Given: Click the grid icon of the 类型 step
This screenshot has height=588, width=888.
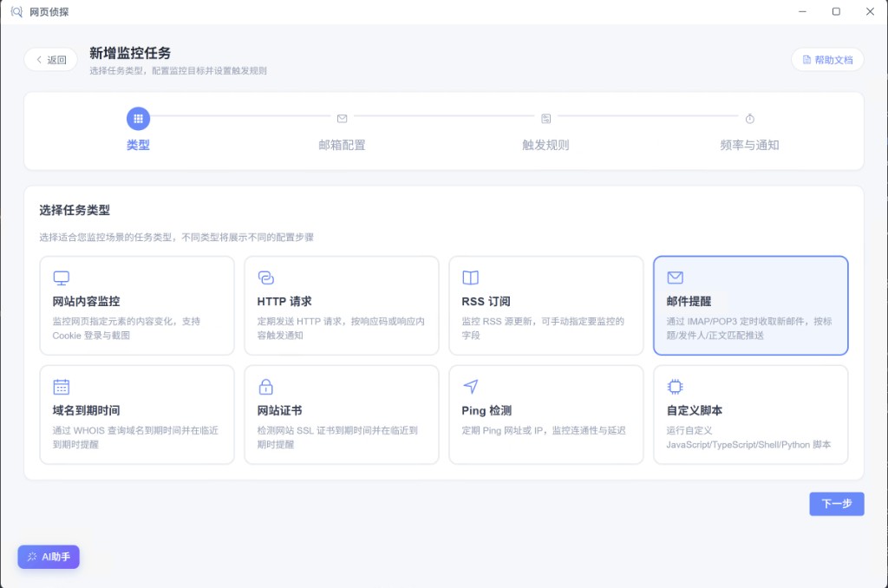Looking at the screenshot, I should coord(138,119).
